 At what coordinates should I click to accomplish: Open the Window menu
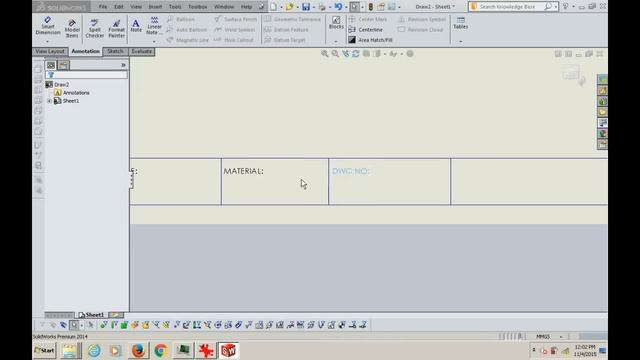point(224,7)
